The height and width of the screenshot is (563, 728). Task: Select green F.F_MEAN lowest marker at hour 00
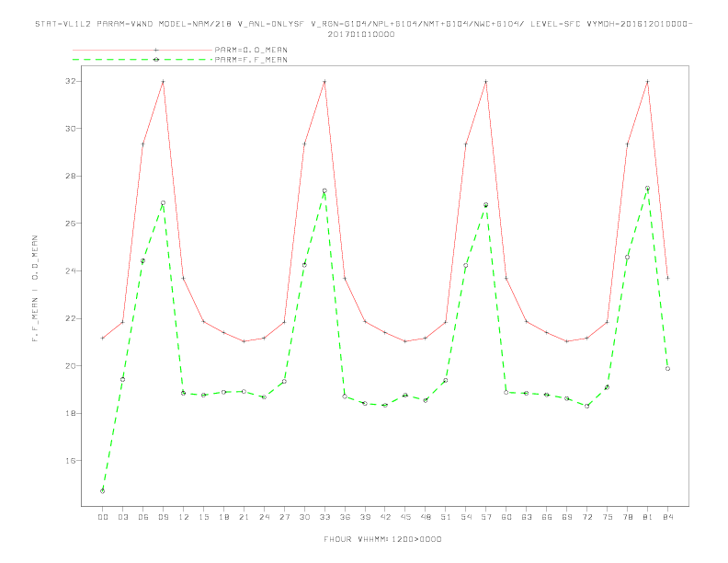pyautogui.click(x=103, y=491)
